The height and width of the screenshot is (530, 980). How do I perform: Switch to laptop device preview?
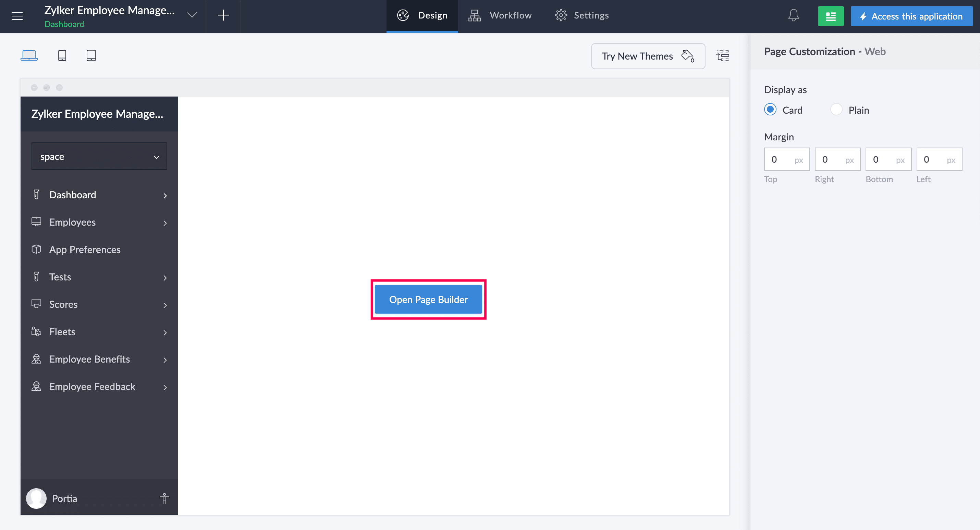(x=29, y=55)
